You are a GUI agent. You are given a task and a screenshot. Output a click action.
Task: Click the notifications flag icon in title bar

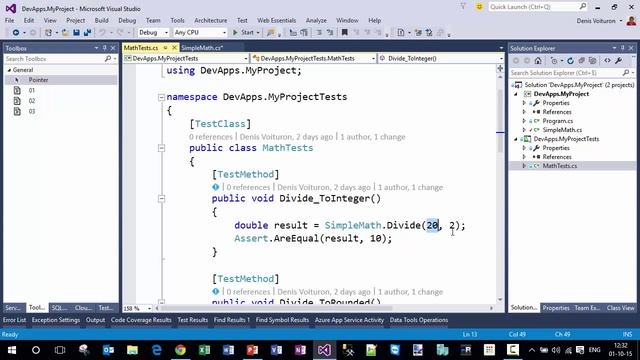(463, 7)
